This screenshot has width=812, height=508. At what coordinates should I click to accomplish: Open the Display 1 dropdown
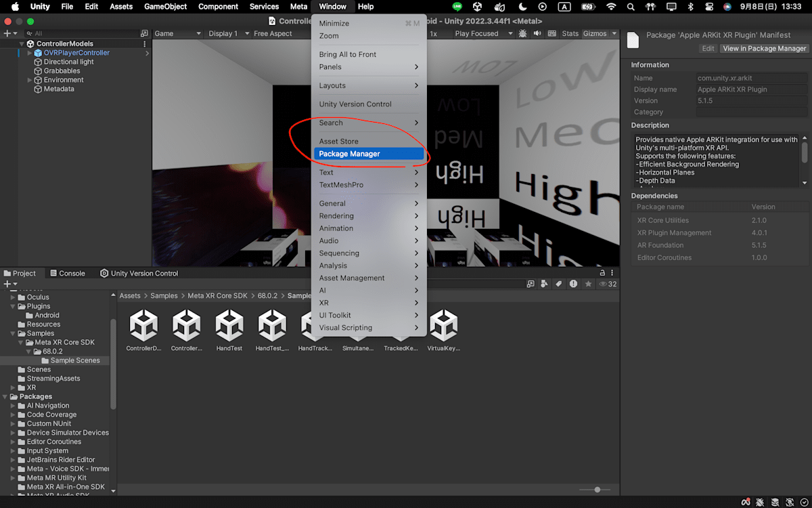[227, 34]
